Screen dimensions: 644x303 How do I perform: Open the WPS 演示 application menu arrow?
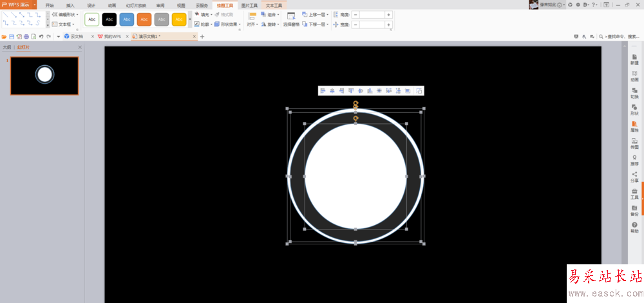[35, 5]
